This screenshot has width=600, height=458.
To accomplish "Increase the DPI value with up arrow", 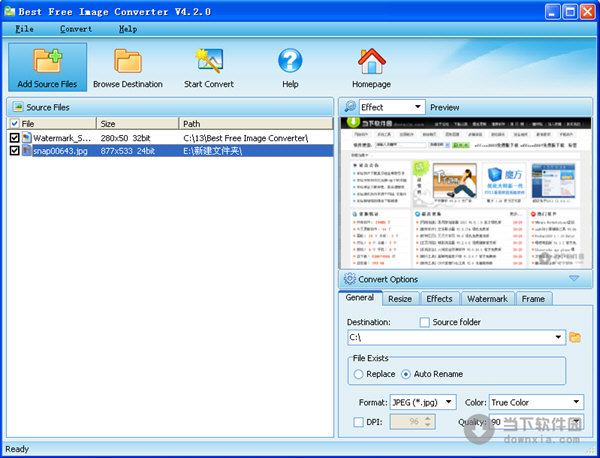I will [427, 418].
